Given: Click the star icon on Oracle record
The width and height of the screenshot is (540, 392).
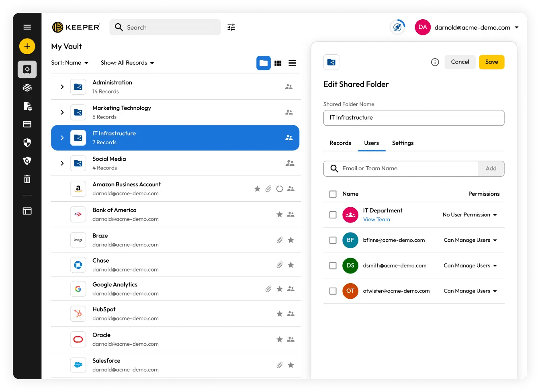Looking at the screenshot, I should click(280, 339).
